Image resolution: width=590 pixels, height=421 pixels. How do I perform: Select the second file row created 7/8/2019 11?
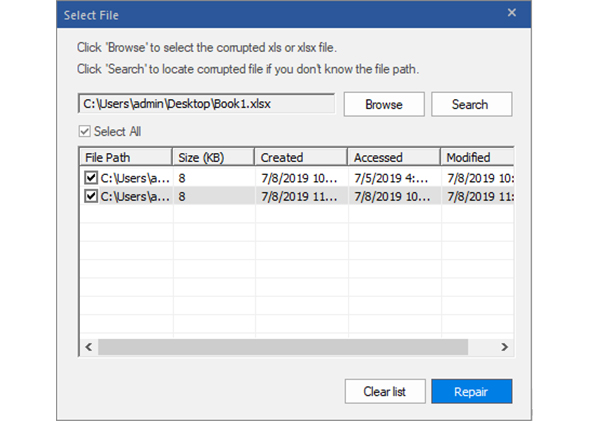coord(297,196)
